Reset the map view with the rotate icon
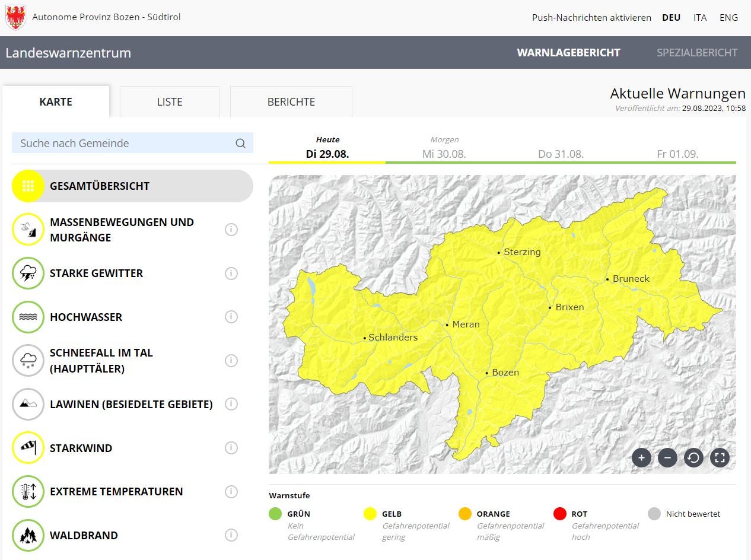 coord(693,457)
